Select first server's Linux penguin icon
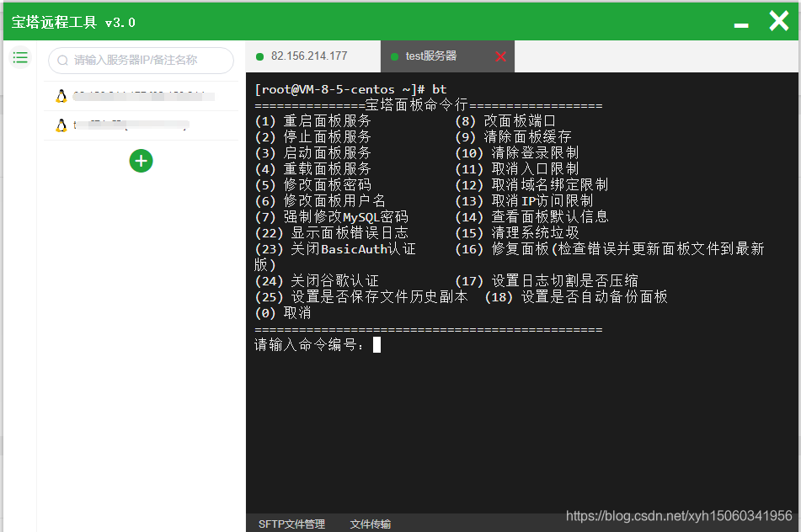 click(61, 96)
